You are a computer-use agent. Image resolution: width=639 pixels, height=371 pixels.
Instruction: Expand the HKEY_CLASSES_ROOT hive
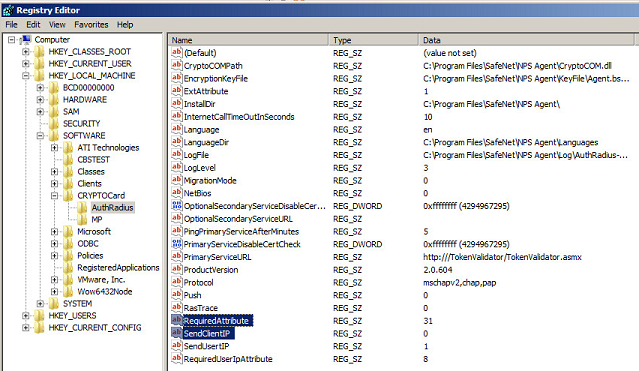click(26, 52)
